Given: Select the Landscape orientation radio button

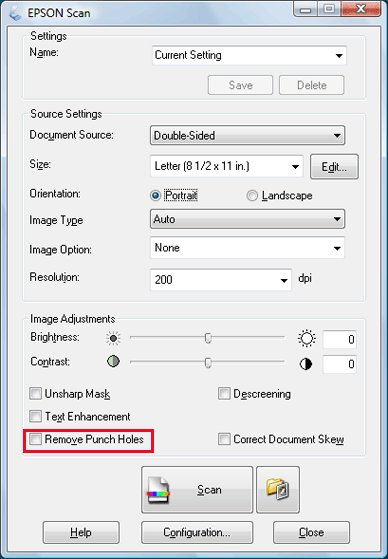Looking at the screenshot, I should click(x=252, y=196).
